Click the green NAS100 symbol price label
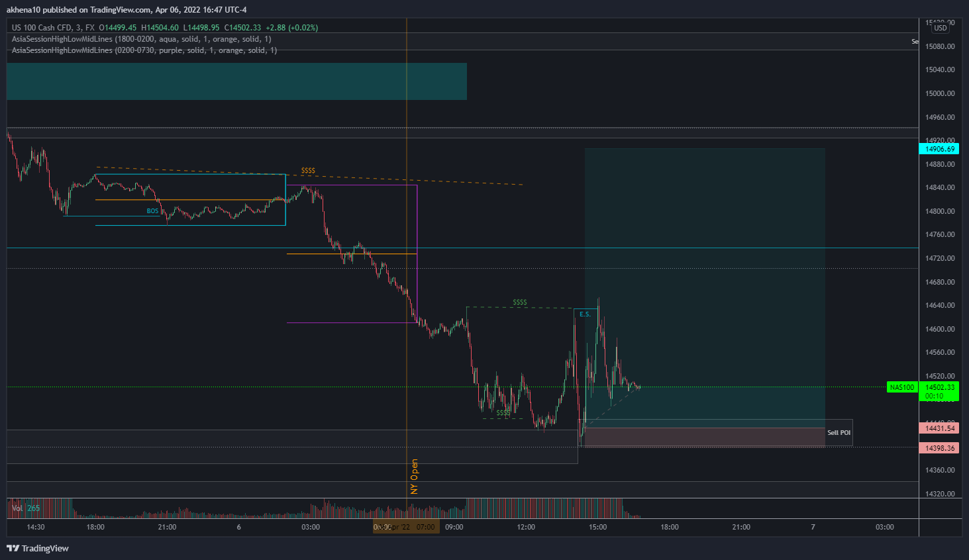 [x=902, y=387]
